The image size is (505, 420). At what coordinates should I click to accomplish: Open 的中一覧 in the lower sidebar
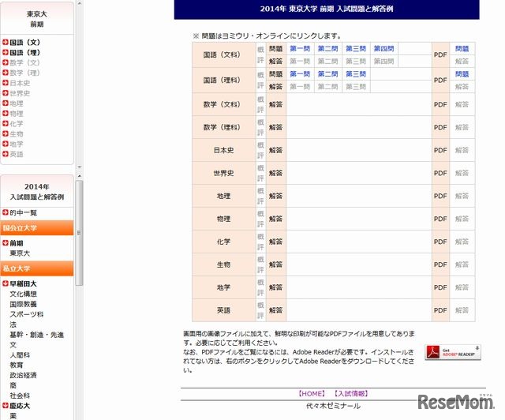[x=23, y=212]
